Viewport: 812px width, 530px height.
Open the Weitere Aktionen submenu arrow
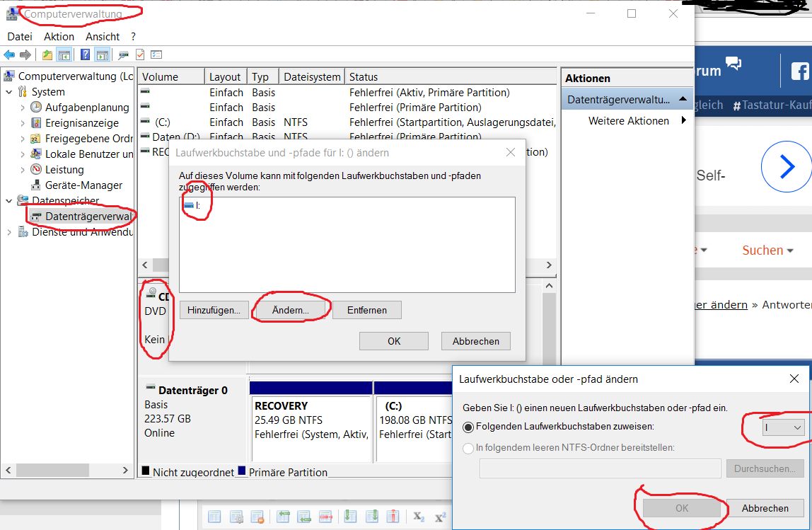[x=683, y=120]
